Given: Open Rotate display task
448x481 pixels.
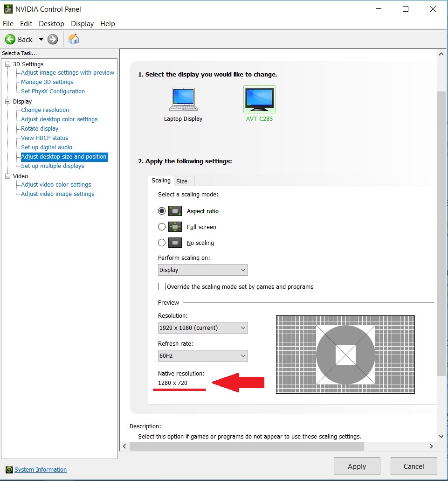Looking at the screenshot, I should 40,129.
